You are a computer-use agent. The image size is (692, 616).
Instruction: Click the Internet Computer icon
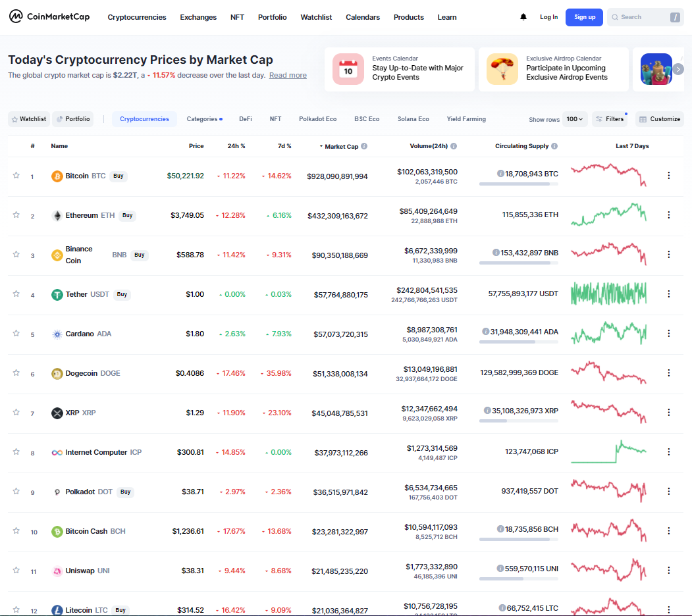point(57,452)
